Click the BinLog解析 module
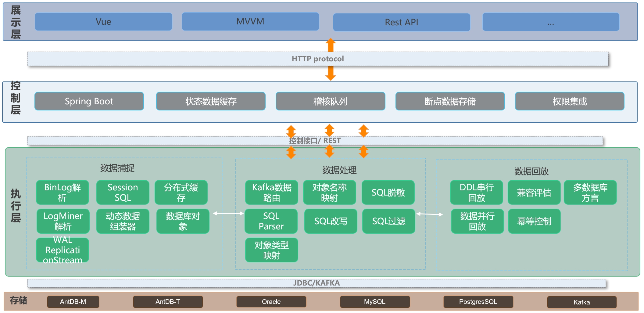This screenshot has width=644, height=313. (x=63, y=192)
